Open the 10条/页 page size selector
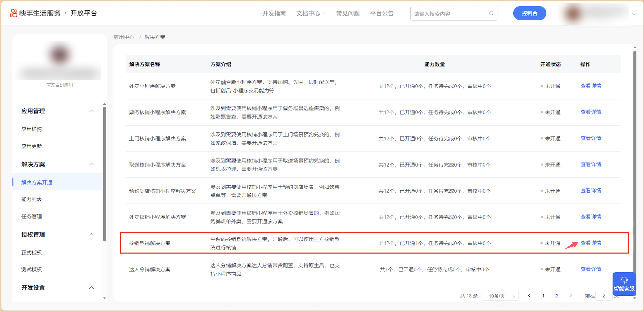Viewport: 644px width, 312px height. coord(500,296)
